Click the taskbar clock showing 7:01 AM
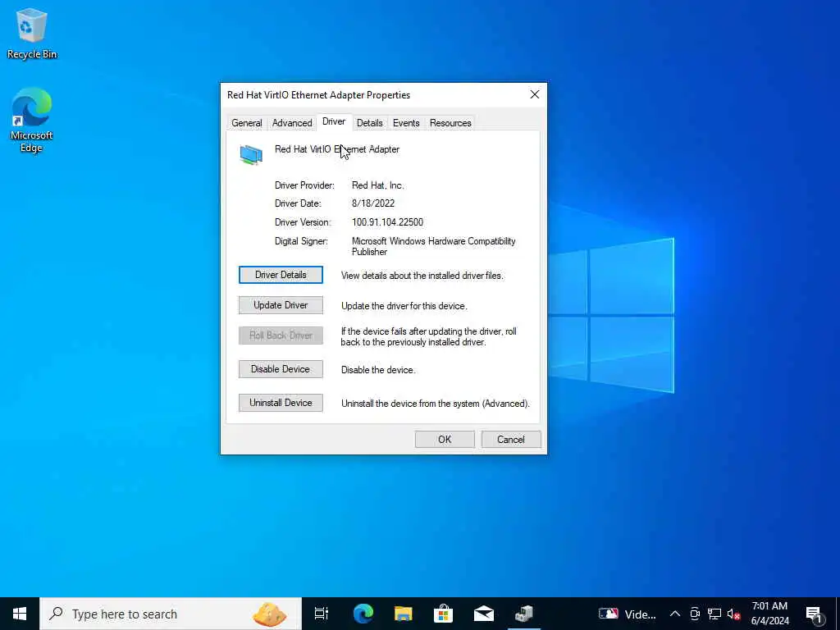Screen dimensions: 840x630 (x=769, y=614)
